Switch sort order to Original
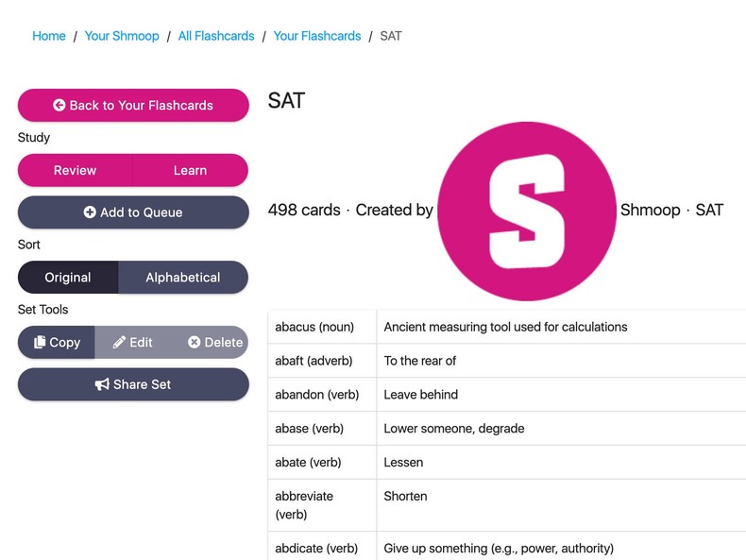Image resolution: width=746 pixels, height=560 pixels. (x=68, y=278)
